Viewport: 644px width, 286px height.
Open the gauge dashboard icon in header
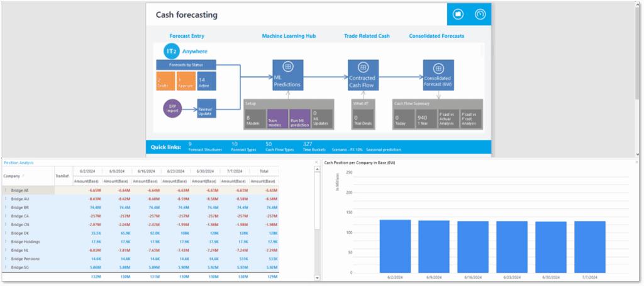tap(480, 14)
